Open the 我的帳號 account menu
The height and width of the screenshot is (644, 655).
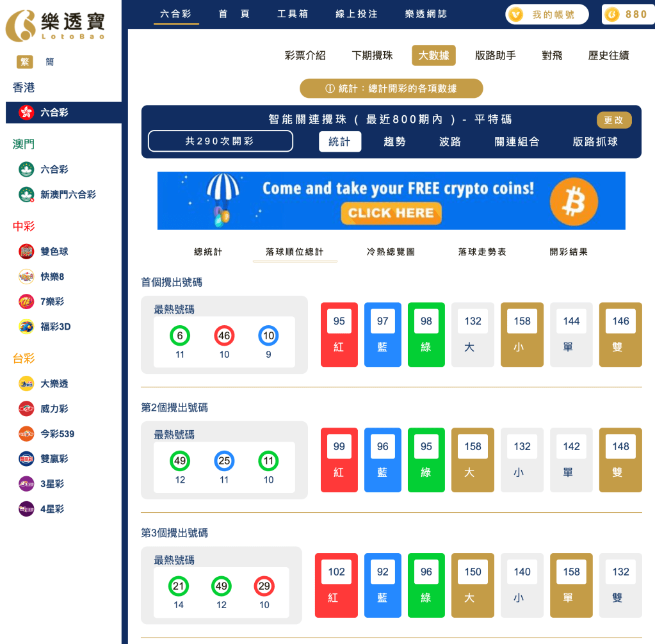coord(546,14)
